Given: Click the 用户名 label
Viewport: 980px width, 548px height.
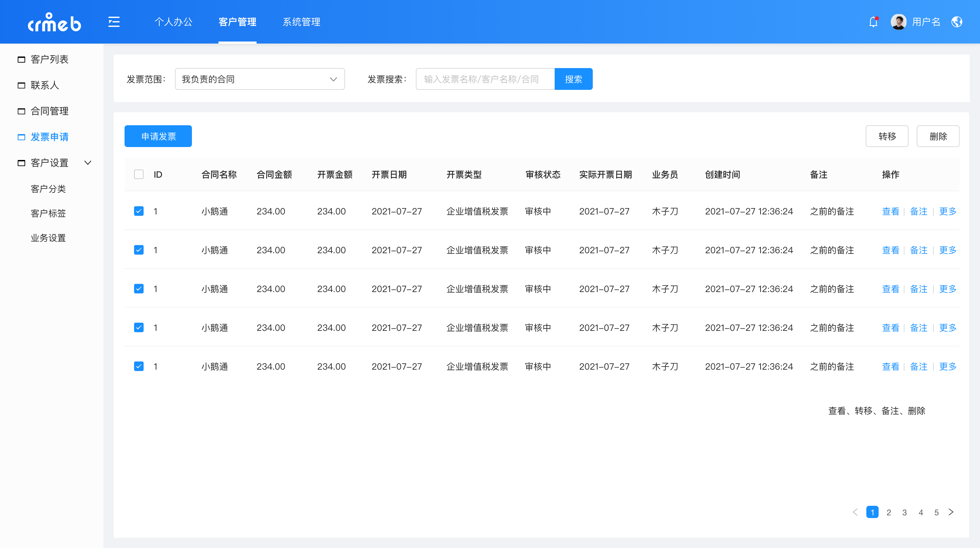Looking at the screenshot, I should (926, 22).
